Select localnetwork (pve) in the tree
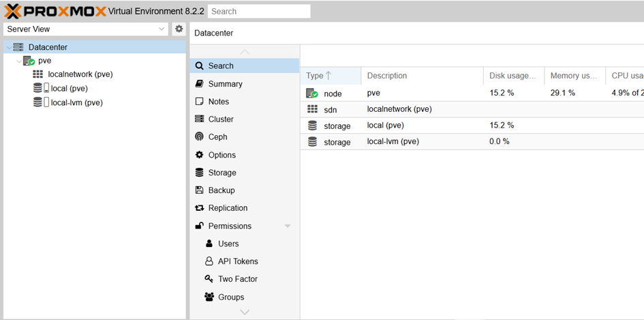The image size is (644, 320). tap(80, 74)
